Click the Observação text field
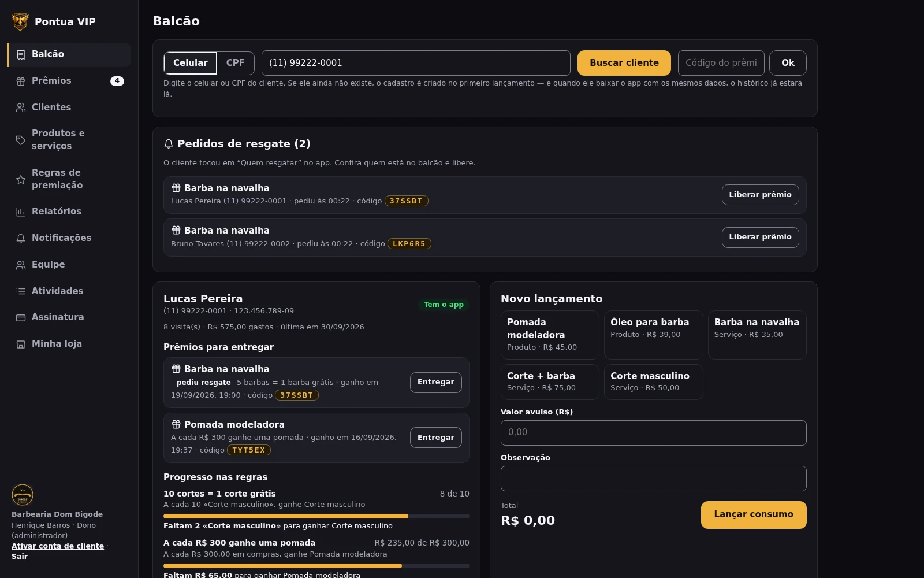This screenshot has width=924, height=578. pos(654,479)
